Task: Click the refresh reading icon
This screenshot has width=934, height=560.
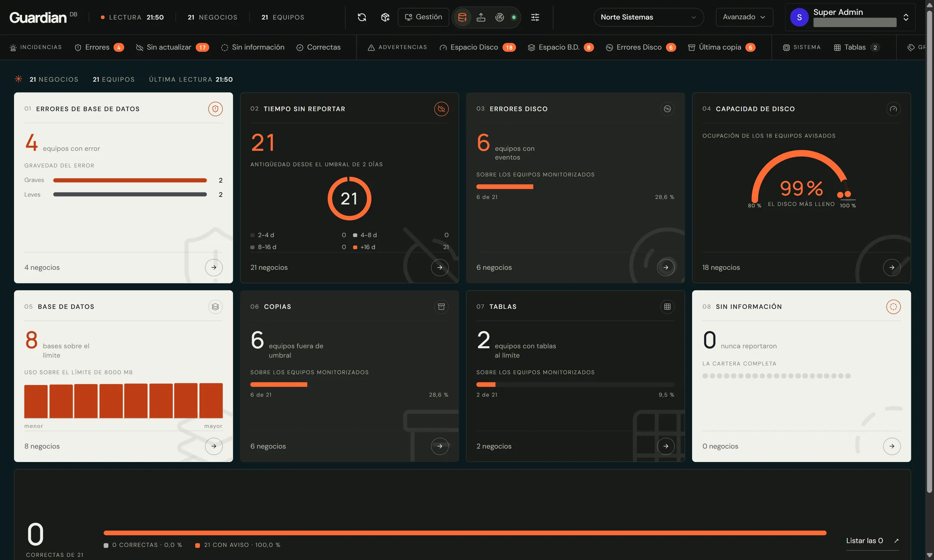Action: pos(362,17)
